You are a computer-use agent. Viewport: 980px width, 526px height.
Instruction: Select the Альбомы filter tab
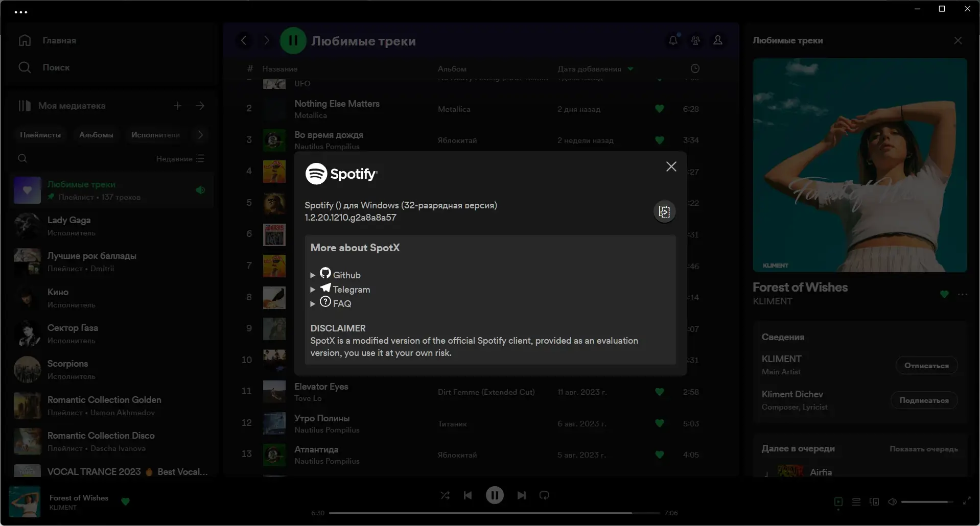click(96, 135)
